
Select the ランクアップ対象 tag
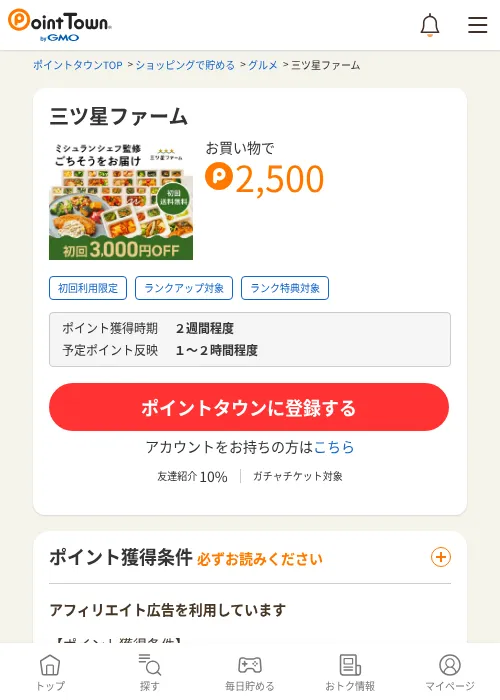tap(184, 288)
